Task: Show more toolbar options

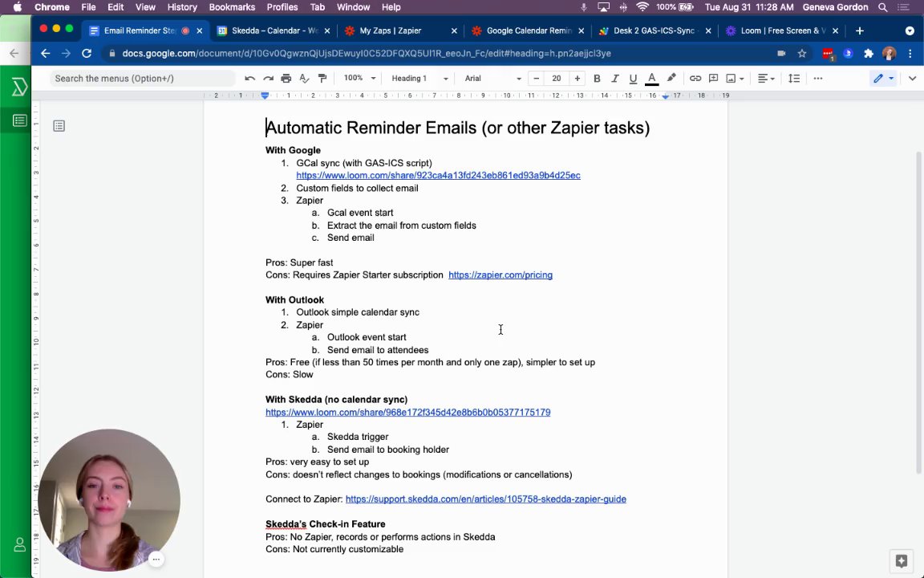Action: (818, 79)
